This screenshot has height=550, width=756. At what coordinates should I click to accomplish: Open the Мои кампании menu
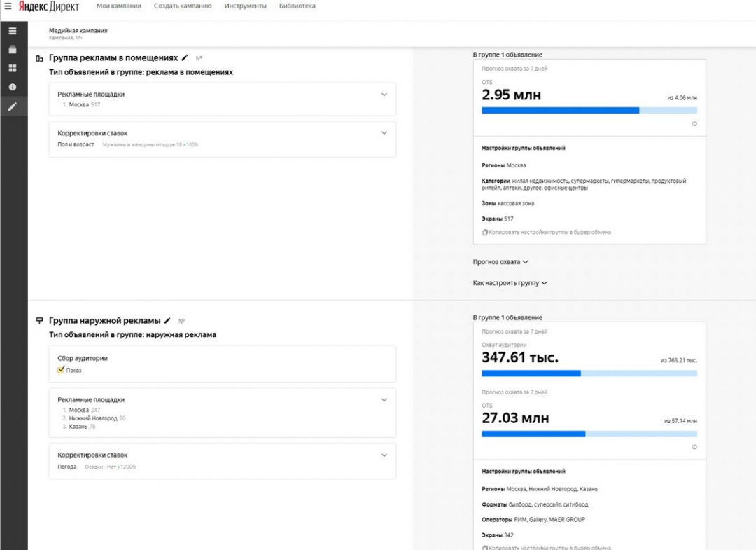point(118,6)
